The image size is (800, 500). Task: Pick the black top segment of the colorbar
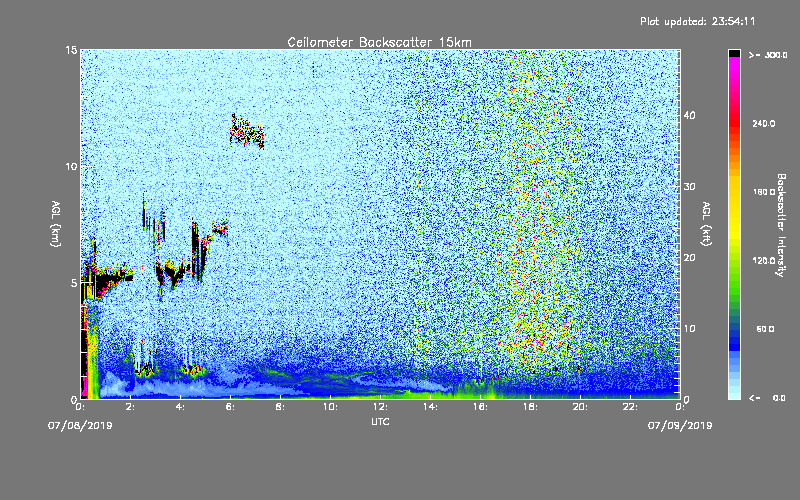[734, 53]
